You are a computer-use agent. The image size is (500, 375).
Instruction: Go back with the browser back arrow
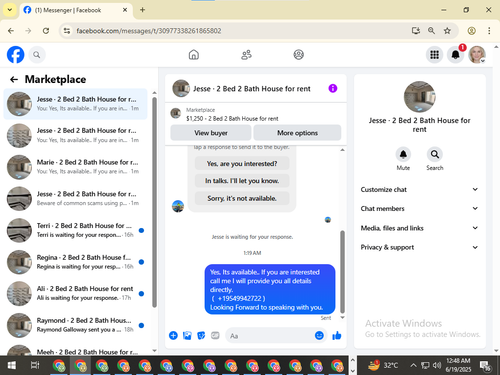[x=11, y=31]
